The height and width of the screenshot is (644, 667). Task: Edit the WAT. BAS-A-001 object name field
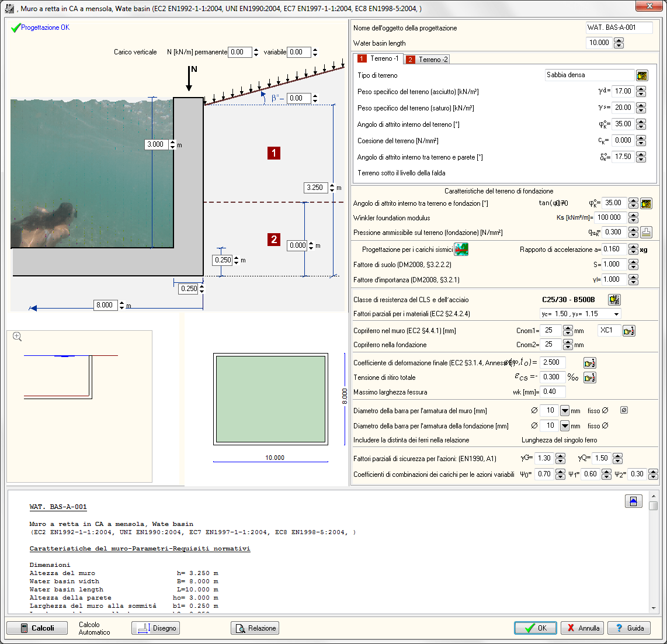pyautogui.click(x=619, y=27)
